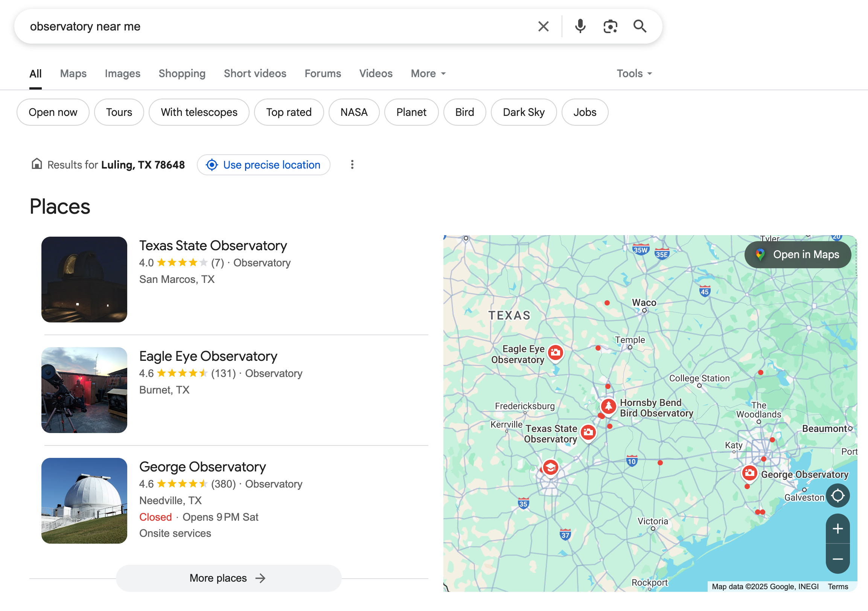
Task: Click the Texas State Observatory map pin
Action: tap(588, 433)
